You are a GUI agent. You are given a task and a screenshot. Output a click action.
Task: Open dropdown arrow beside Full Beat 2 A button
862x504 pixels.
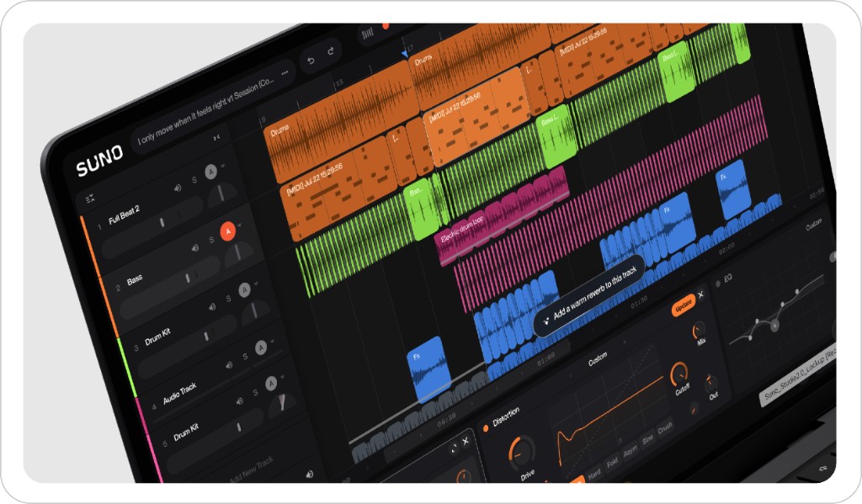(223, 165)
